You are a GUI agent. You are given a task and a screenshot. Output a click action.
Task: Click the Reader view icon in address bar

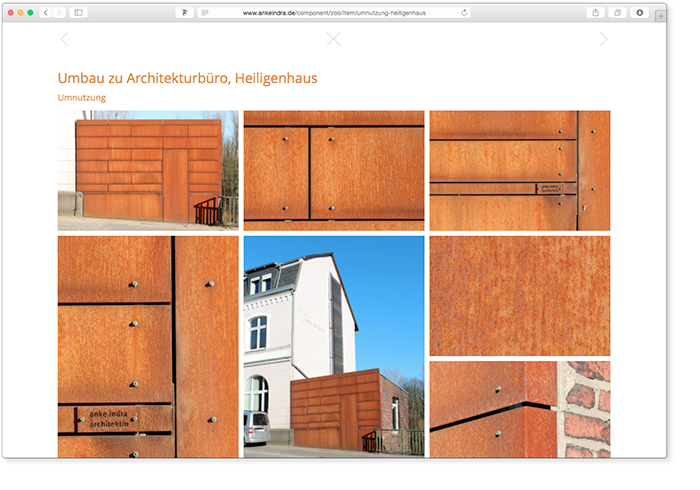tap(205, 13)
